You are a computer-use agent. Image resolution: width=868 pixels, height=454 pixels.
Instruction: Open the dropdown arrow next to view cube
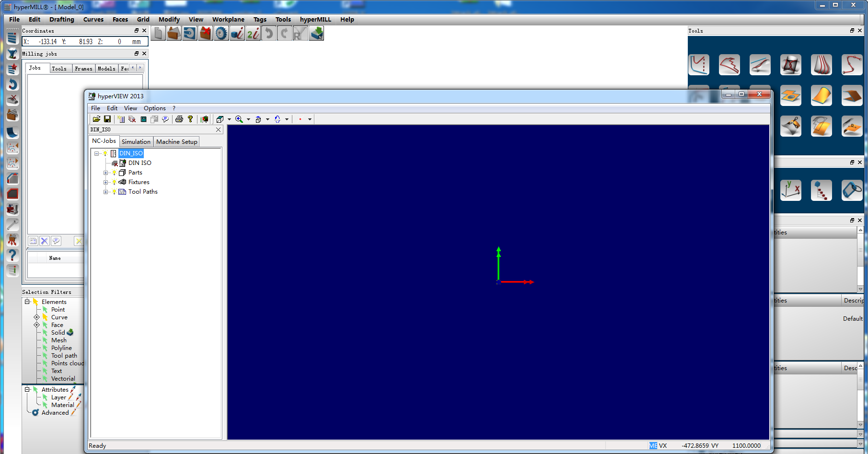tap(229, 119)
